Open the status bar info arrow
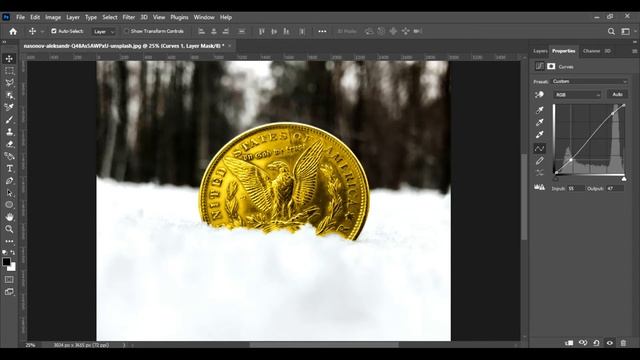Image resolution: width=640 pixels, height=360 pixels. pos(124,345)
